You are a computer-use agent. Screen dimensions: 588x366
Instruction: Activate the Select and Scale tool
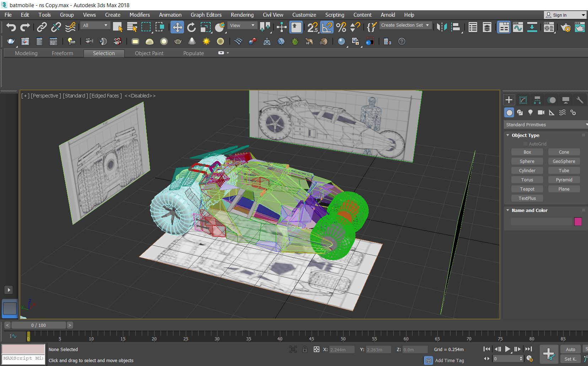coord(206,27)
